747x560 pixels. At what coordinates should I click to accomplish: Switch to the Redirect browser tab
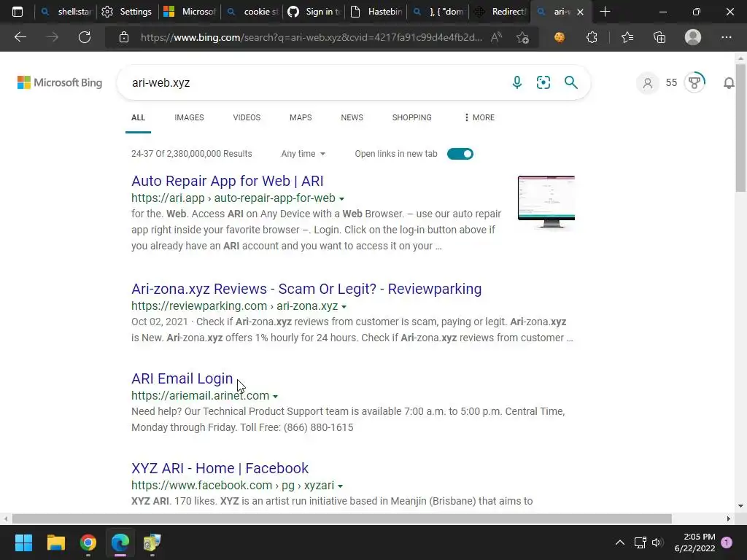tap(500, 12)
